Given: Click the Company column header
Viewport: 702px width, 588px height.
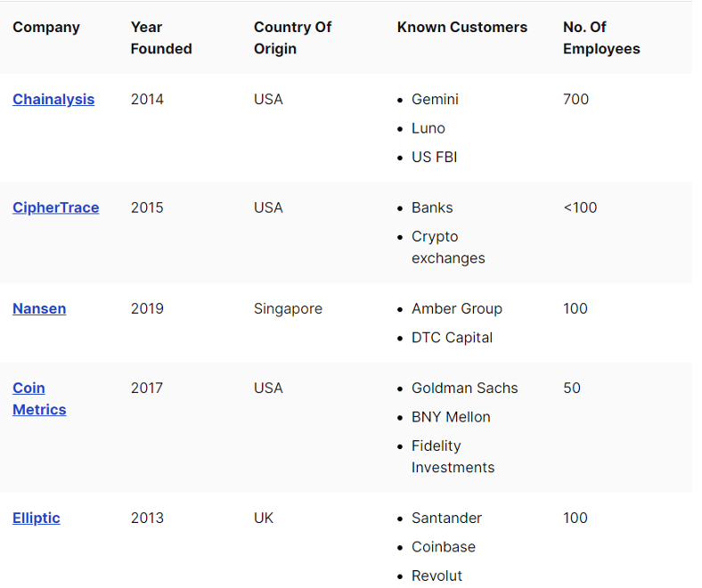Looking at the screenshot, I should click(46, 28).
